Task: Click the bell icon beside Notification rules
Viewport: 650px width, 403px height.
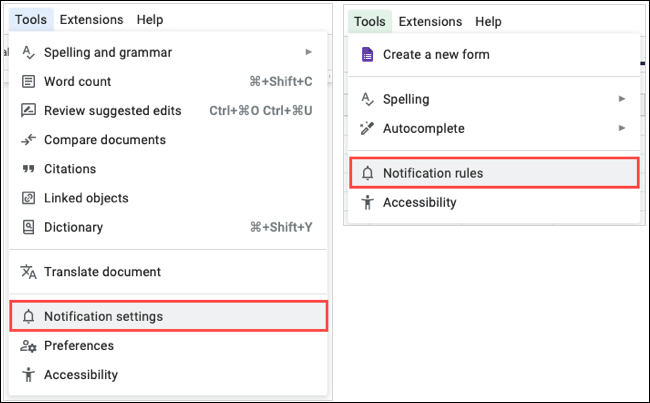Action: [x=367, y=173]
